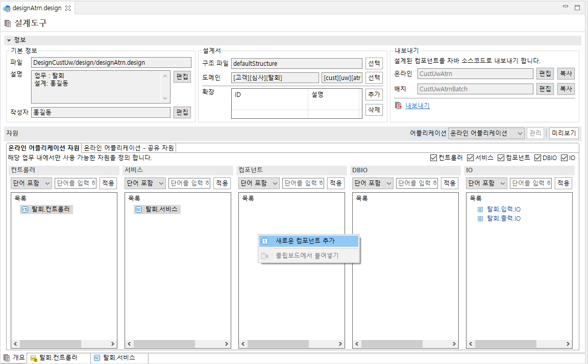588x364 pixels.
Task: Click the 내보내기 export icon above the link
Action: pyautogui.click(x=398, y=106)
